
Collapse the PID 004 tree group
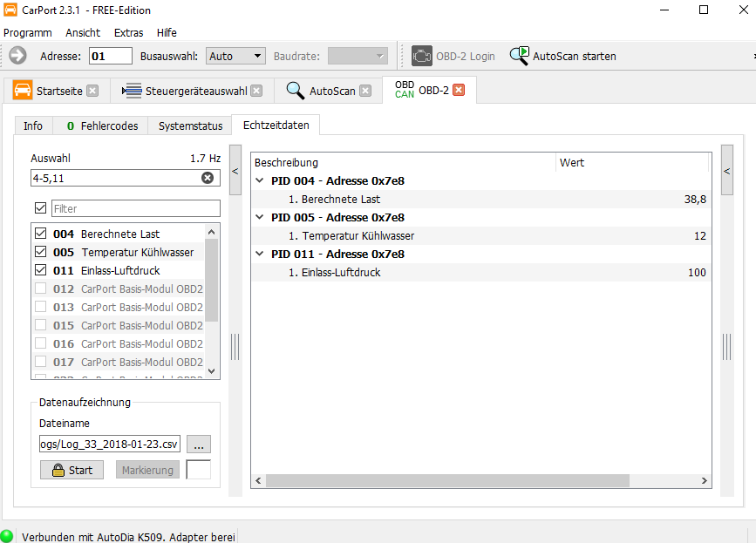(259, 181)
